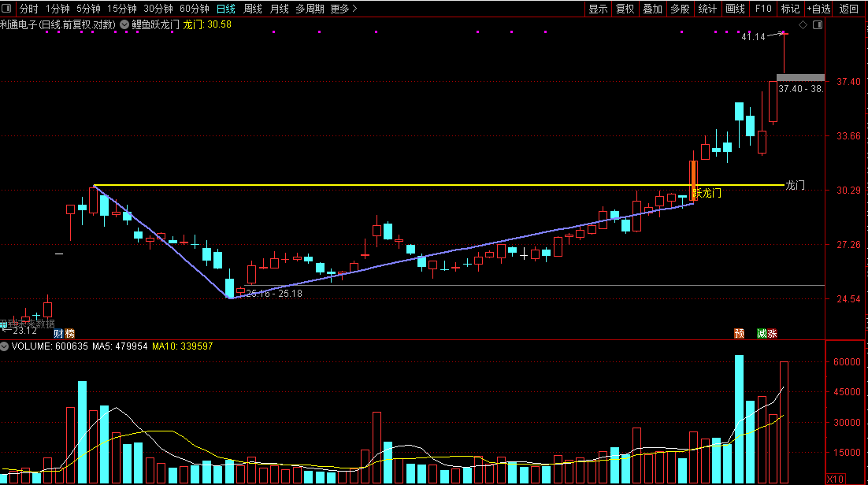Click the 统计 statistics button
The height and width of the screenshot is (485, 868).
pos(707,9)
